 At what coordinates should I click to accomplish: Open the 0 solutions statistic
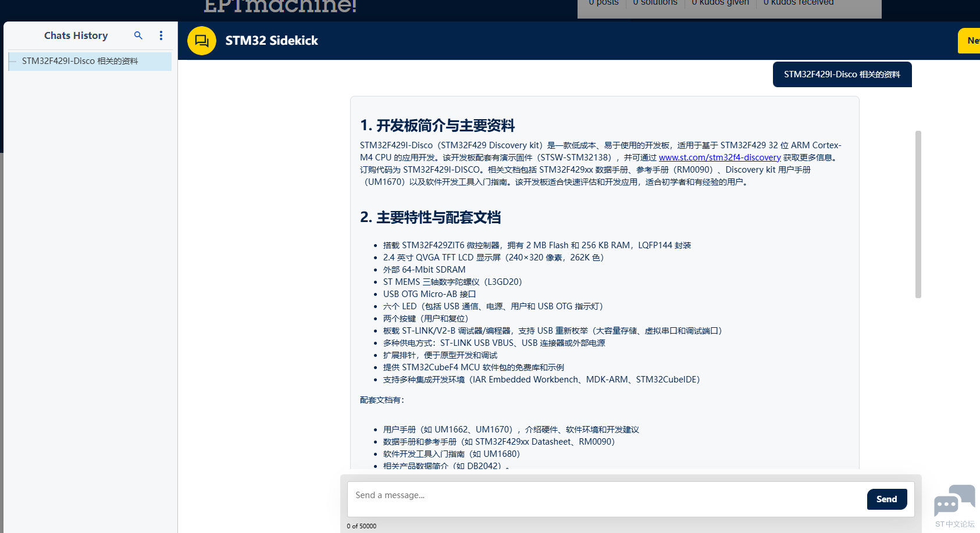point(655,3)
